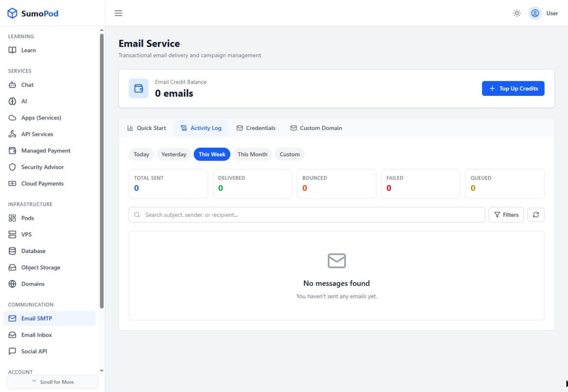Image resolution: width=568 pixels, height=392 pixels.
Task: Select Email SMTP in the sidebar
Action: [x=49, y=319]
